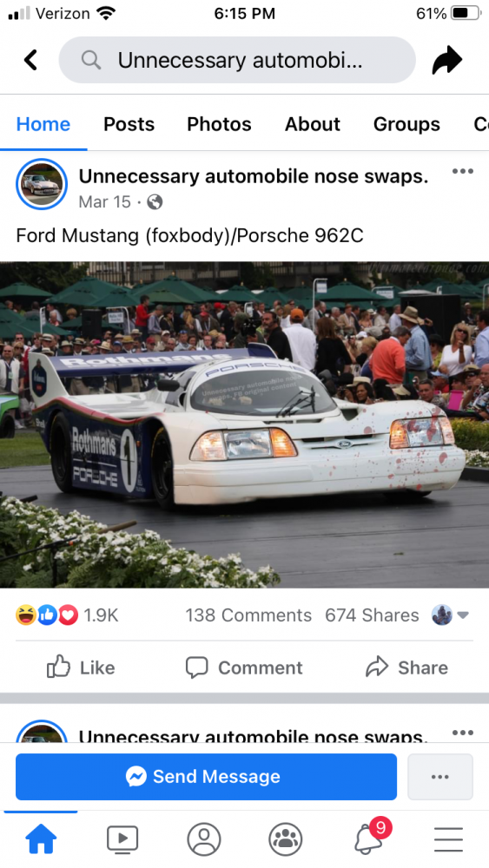
Task: Switch to the Photos tab
Action: pyautogui.click(x=219, y=124)
